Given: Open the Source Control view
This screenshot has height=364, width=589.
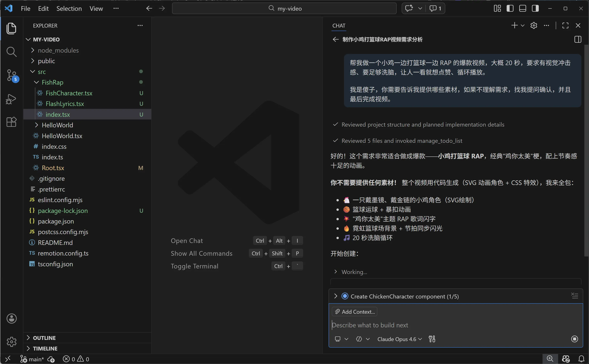Looking at the screenshot, I should pos(12,75).
